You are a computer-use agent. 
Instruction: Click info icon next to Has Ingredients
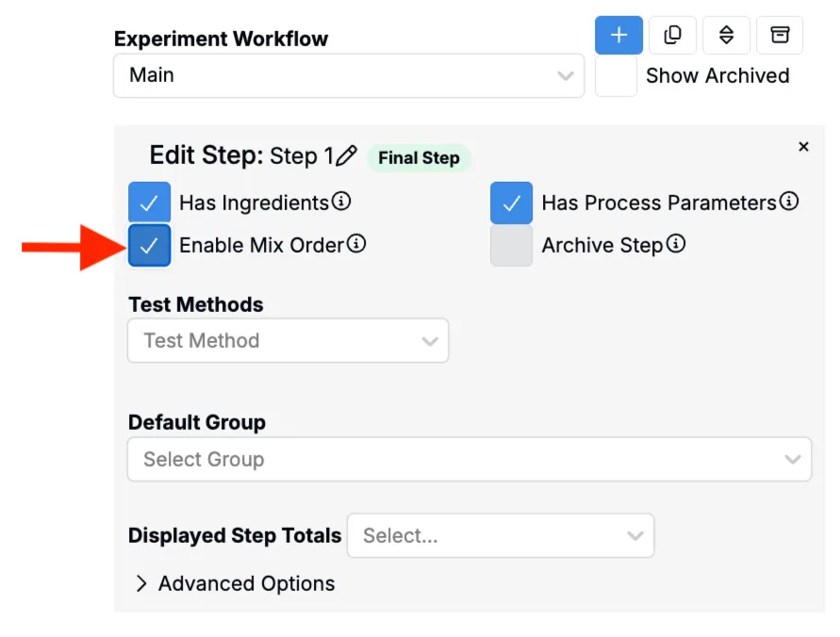pyautogui.click(x=340, y=202)
